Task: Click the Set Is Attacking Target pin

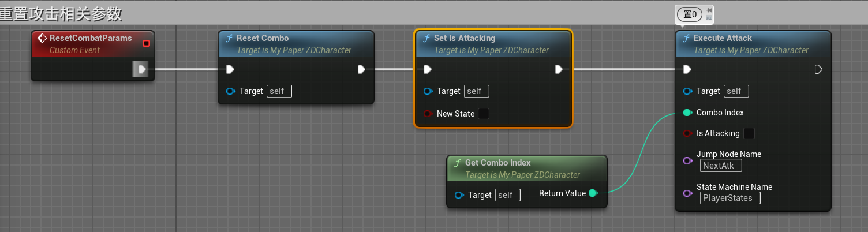Action: [428, 91]
